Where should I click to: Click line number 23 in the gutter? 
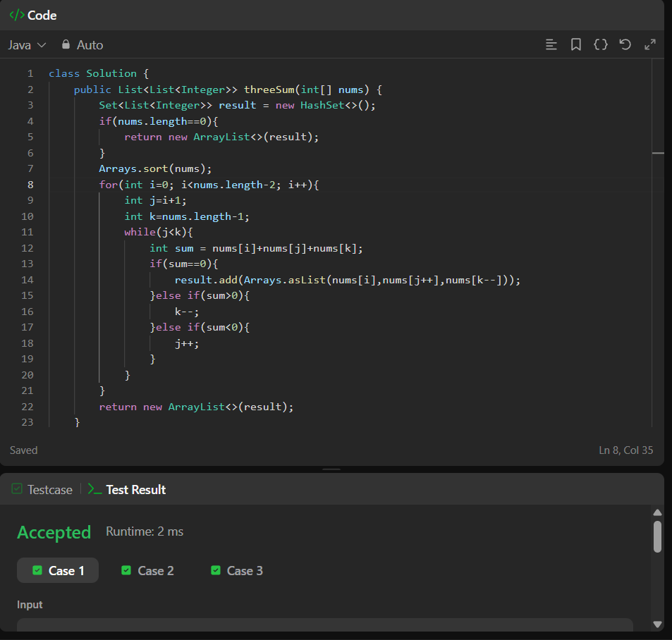tap(28, 422)
